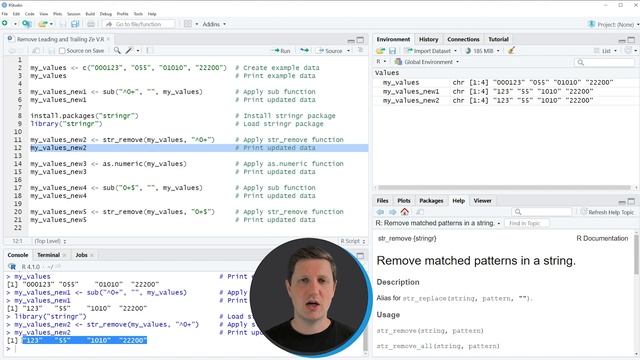This screenshot has height=360, width=640.
Task: Switch to the Terminal tab
Action: (x=49, y=255)
